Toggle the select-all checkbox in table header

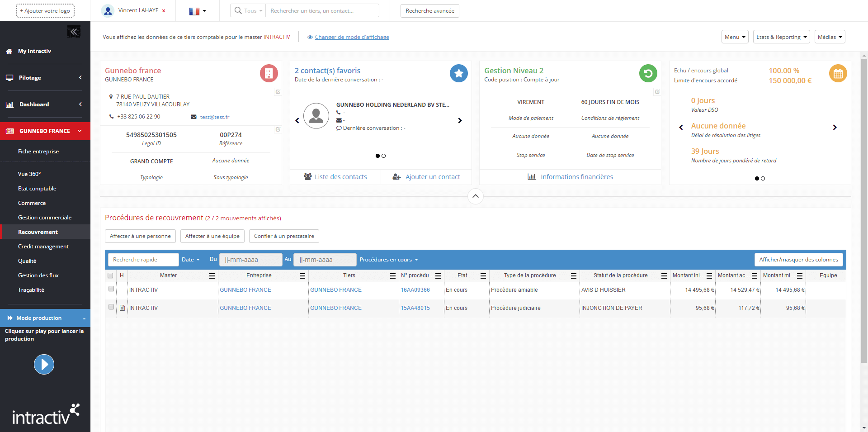tap(110, 275)
